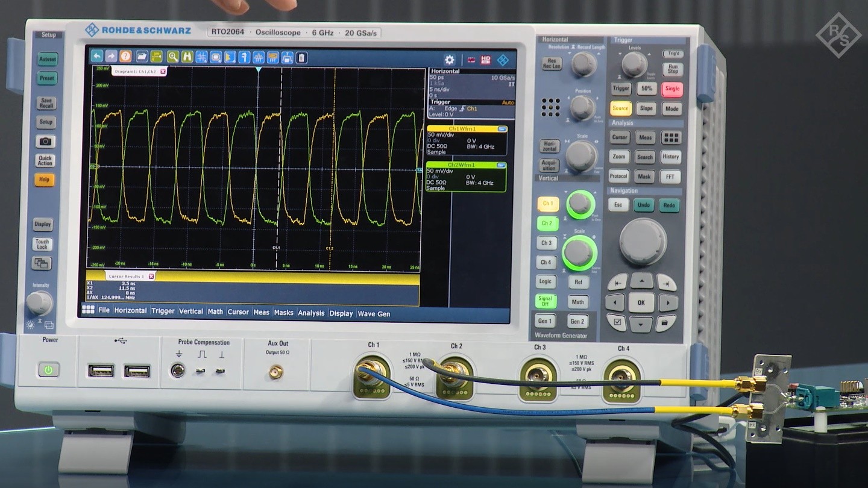The image size is (868, 488).
Task: Tap the tab-left navigation key
Action: tap(617, 282)
